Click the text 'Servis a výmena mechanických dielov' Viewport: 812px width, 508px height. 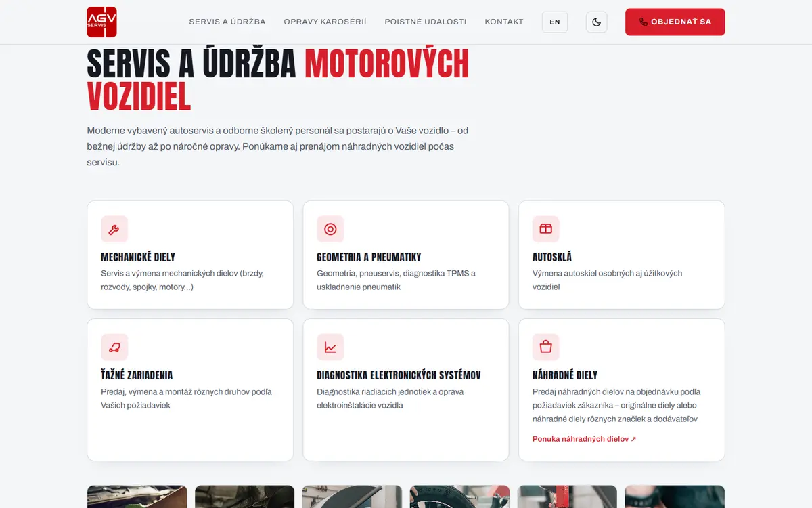182,280
